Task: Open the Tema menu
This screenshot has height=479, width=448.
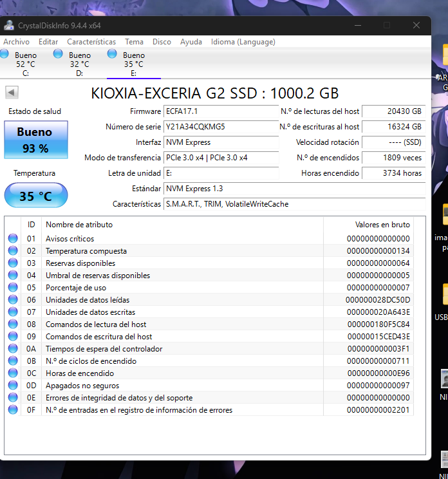Action: [x=134, y=42]
